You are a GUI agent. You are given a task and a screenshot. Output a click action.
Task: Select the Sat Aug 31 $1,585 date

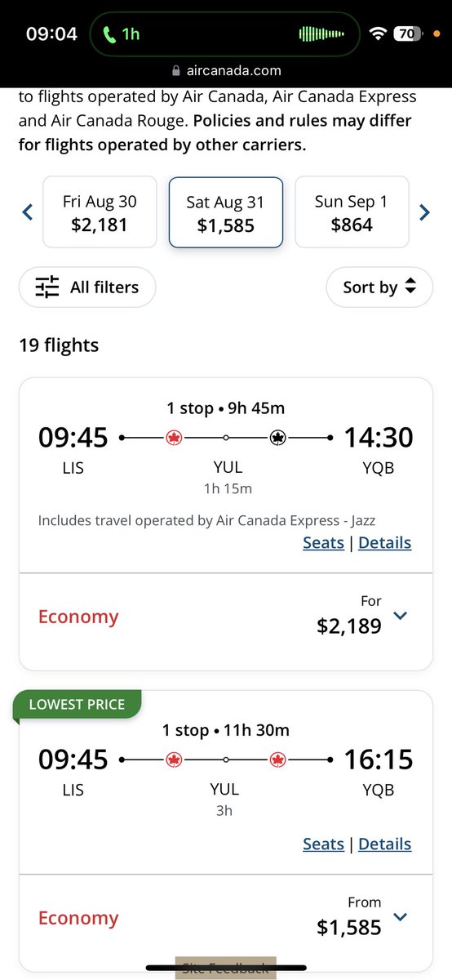pos(226,212)
